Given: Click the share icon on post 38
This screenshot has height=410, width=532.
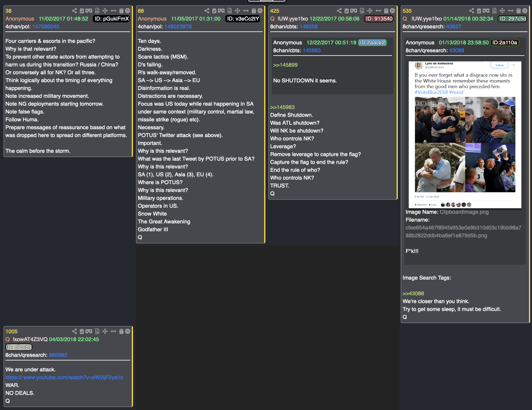Looking at the screenshot, I should 74,11.
